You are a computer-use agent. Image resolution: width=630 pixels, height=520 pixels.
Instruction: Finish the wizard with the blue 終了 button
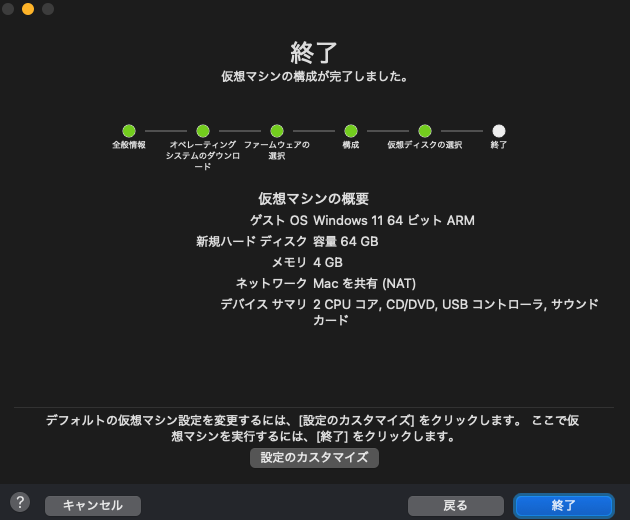[563, 505]
